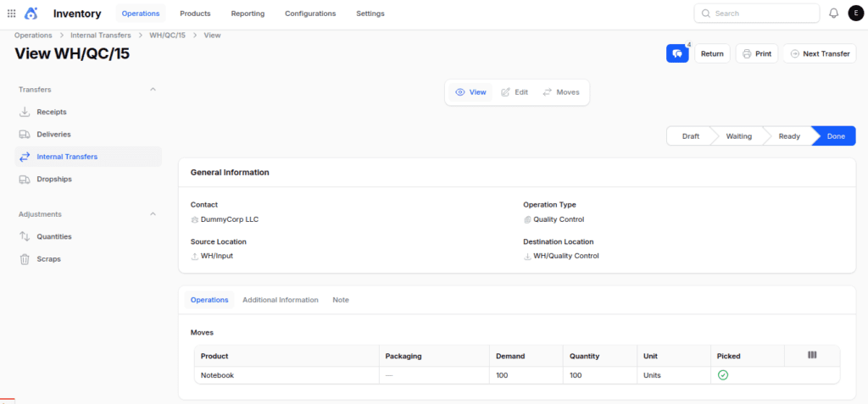This screenshot has width=868, height=404.
Task: Switch to the Note tab
Action: (x=341, y=300)
